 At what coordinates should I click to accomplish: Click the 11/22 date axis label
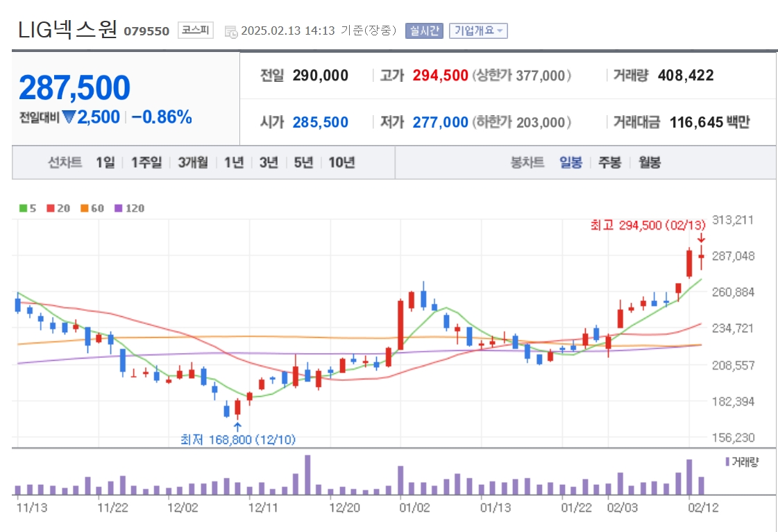(x=112, y=508)
